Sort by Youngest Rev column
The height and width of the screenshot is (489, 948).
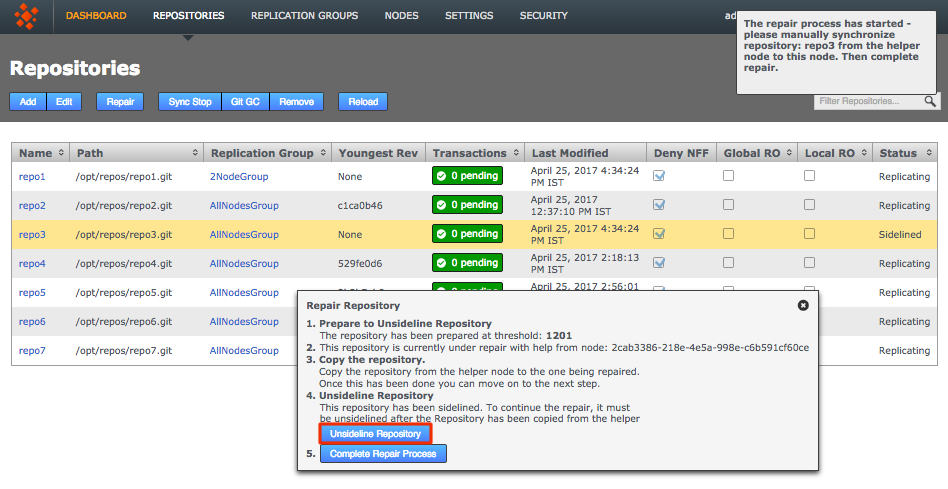(377, 153)
